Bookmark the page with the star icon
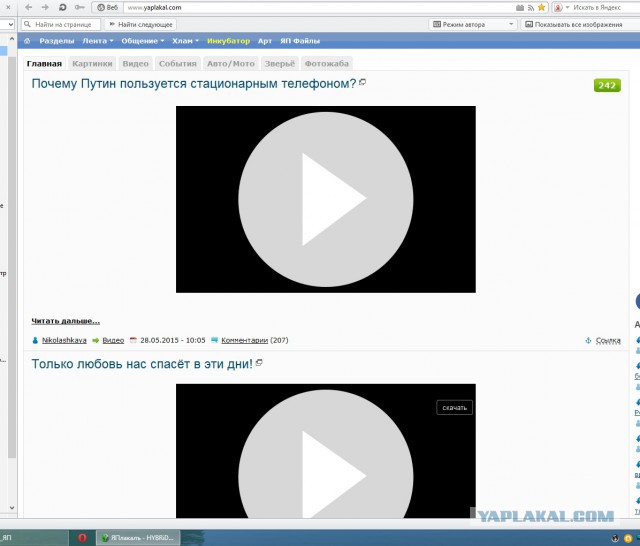Screen dimensions: 640x546 point(541,7)
